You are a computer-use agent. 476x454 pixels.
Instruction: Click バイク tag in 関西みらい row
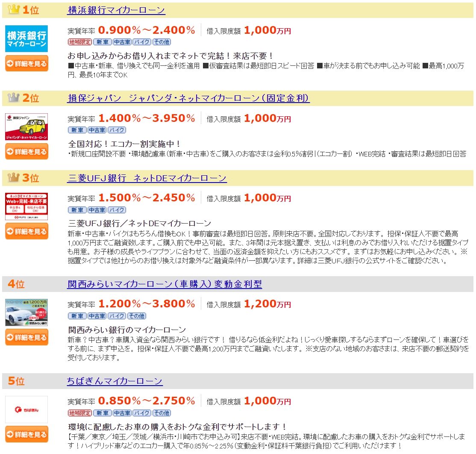tap(117, 316)
